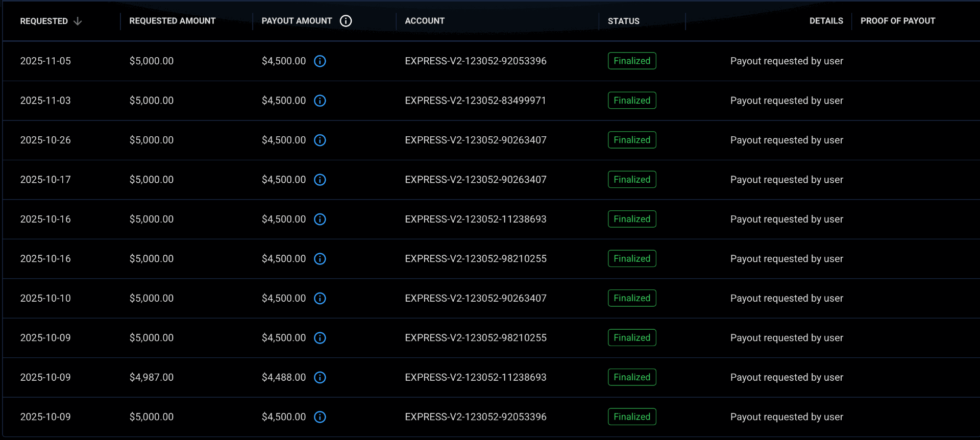Screen dimensions: 980x440
Task: Click the Finalized badge in the 2025-10-17 row
Action: [632, 180]
